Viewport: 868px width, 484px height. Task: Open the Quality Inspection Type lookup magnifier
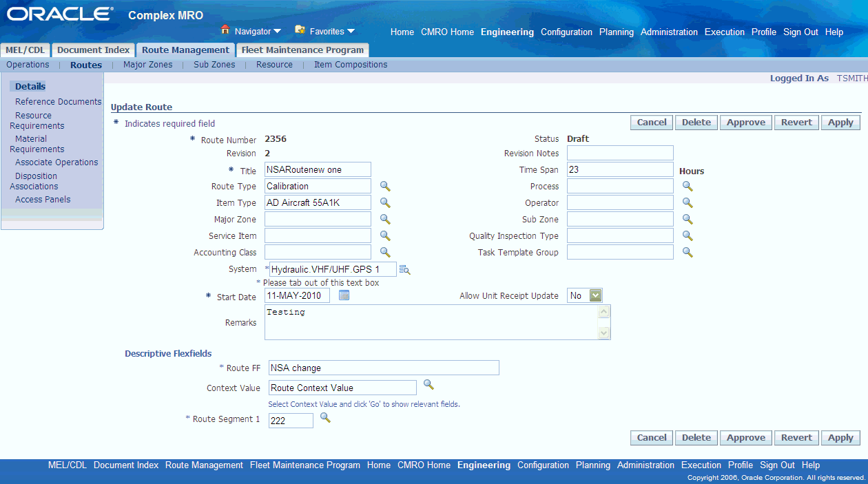688,235
